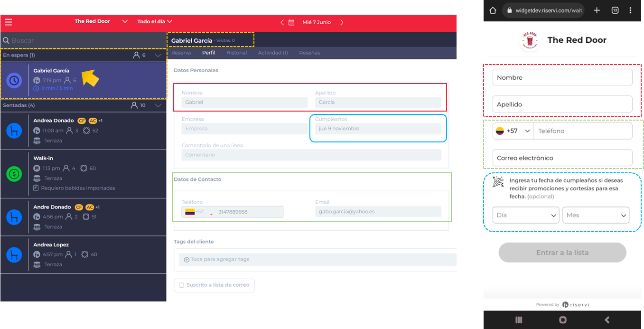Check Suscrito a lista de correo
This screenshot has width=644, height=329.
point(181,285)
